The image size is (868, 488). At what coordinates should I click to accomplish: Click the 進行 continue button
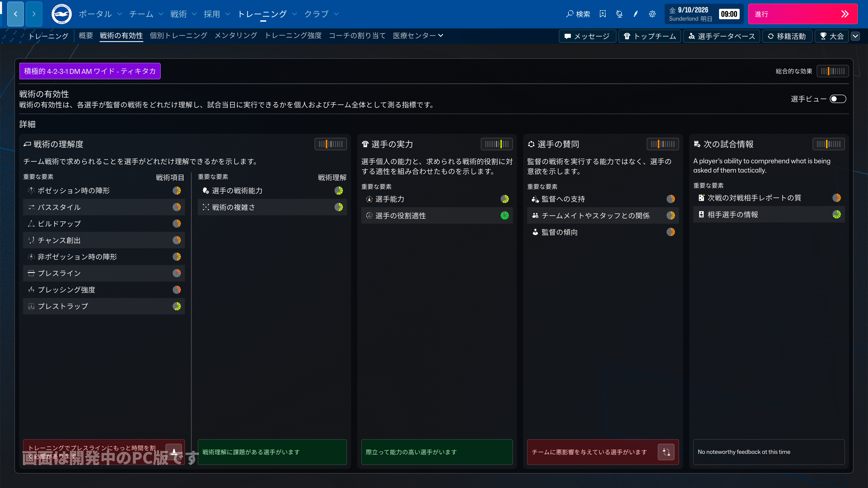coord(803,14)
